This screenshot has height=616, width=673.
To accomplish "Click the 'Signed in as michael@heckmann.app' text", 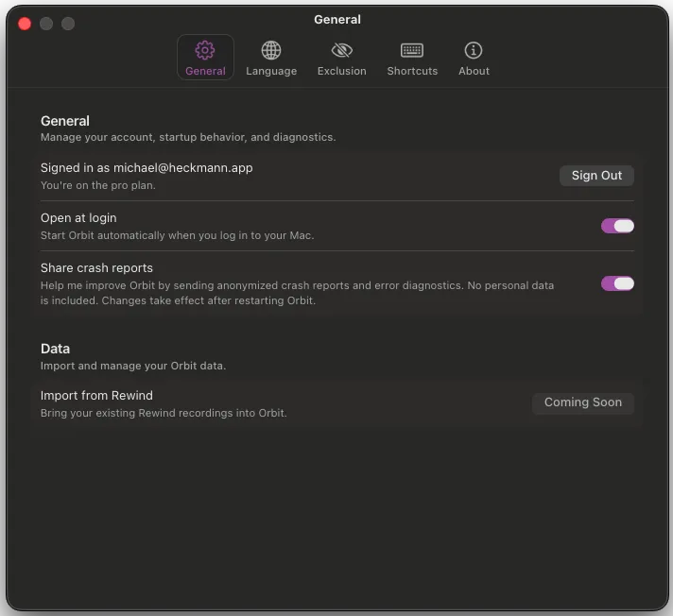I will [x=147, y=168].
